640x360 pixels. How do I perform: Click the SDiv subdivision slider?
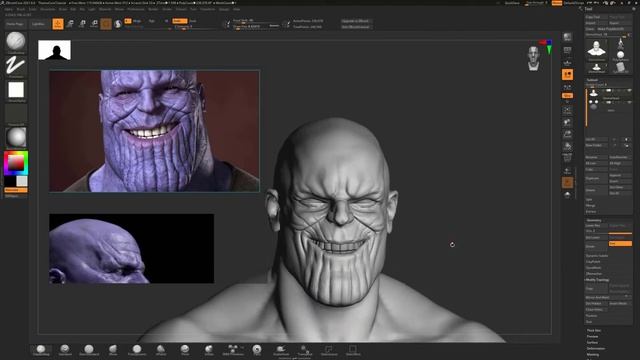coord(609,231)
